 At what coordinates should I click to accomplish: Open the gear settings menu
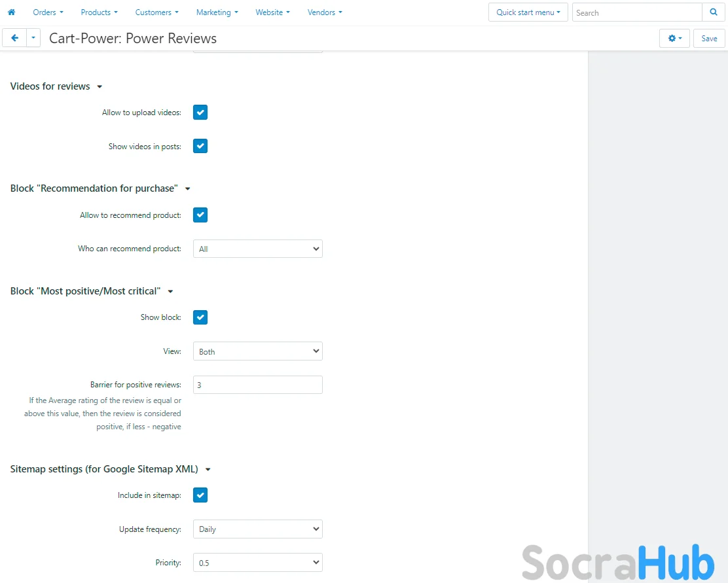(x=674, y=39)
